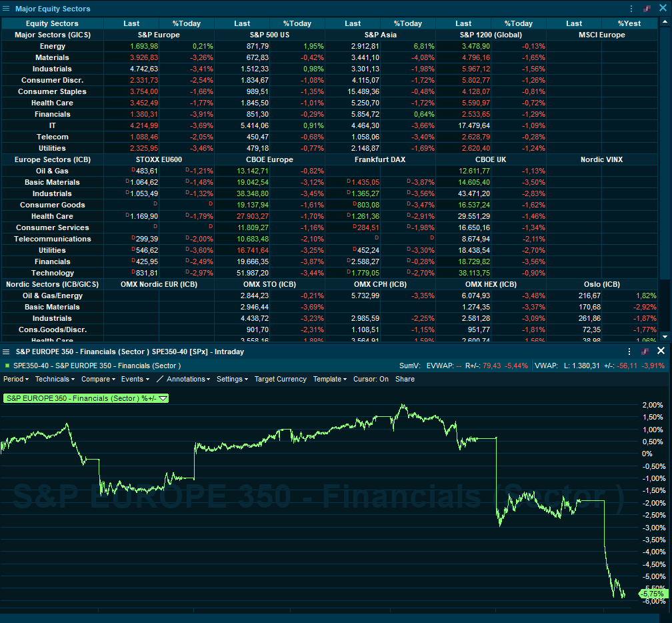Click scrollbar down arrow in sectors table
Screen dimensions: 672x623
[665, 337]
